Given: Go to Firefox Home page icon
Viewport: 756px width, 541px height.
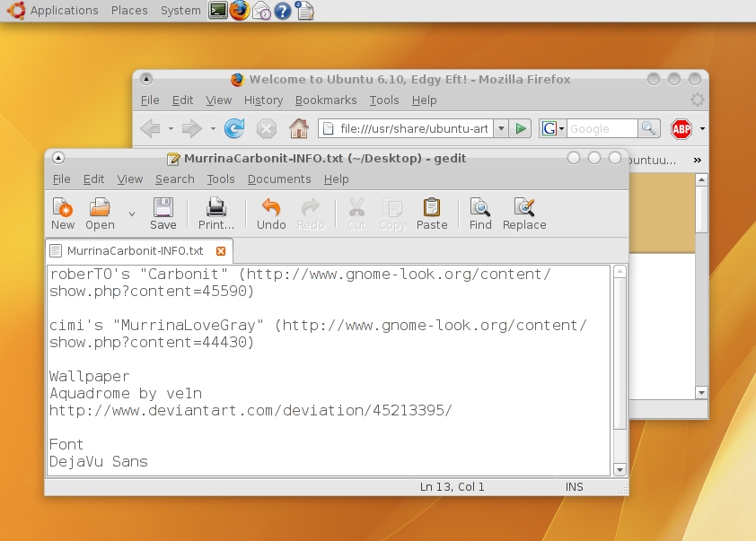Looking at the screenshot, I should tap(298, 128).
